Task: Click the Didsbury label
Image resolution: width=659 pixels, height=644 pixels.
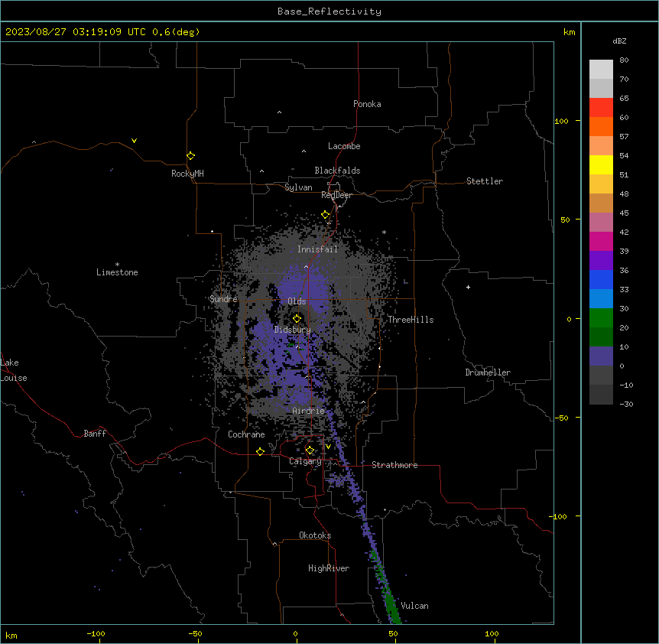Action: pos(292,330)
